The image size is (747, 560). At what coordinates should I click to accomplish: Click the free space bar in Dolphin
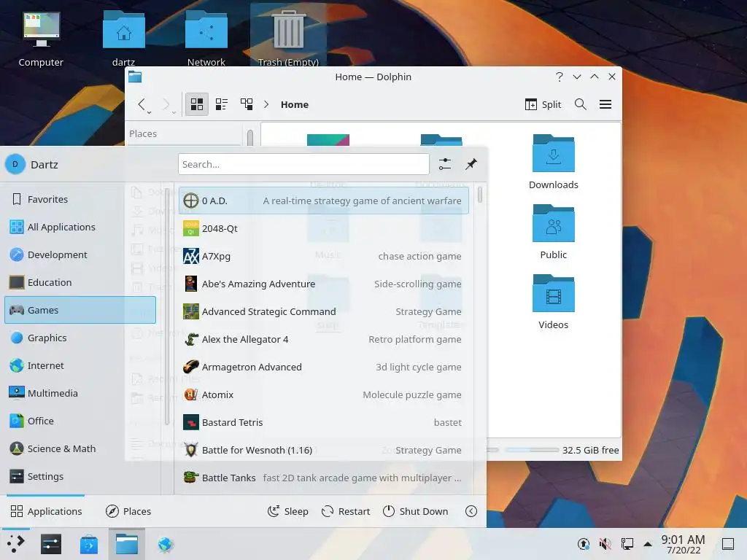click(532, 450)
